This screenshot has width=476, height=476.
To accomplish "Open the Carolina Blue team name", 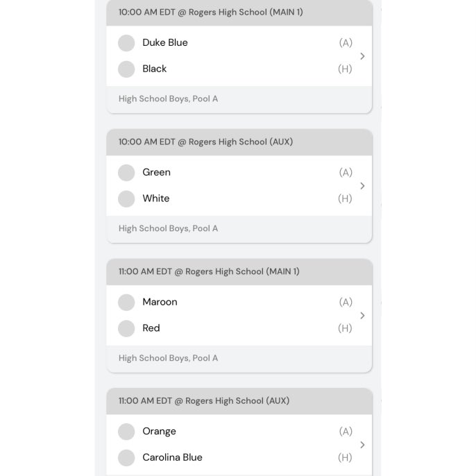I will [172, 457].
